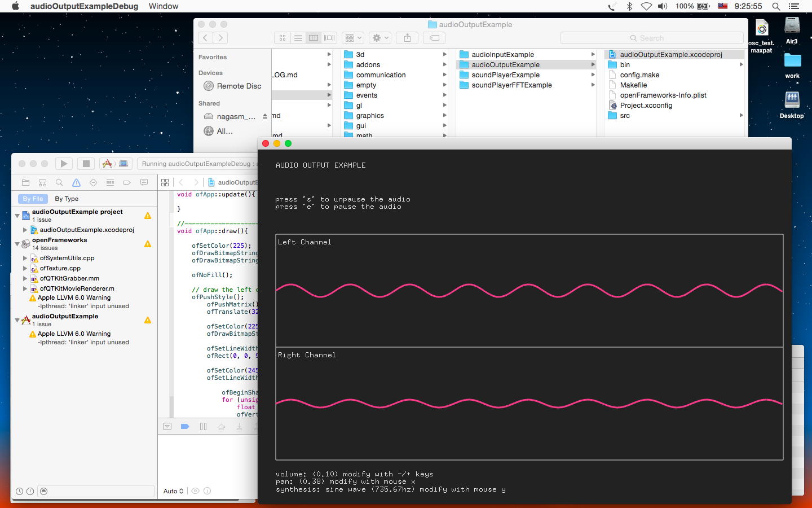This screenshot has width=812, height=508.
Task: Open the Window menu in menu bar
Action: click(163, 6)
